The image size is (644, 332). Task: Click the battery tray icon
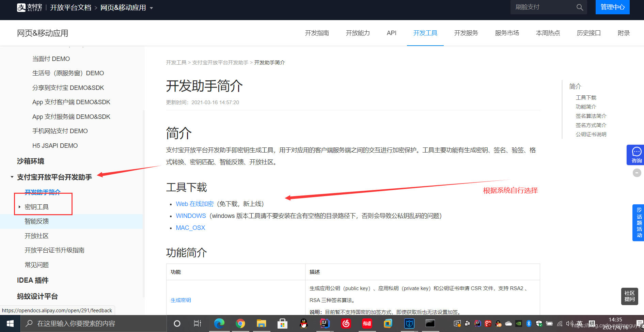pos(549,323)
